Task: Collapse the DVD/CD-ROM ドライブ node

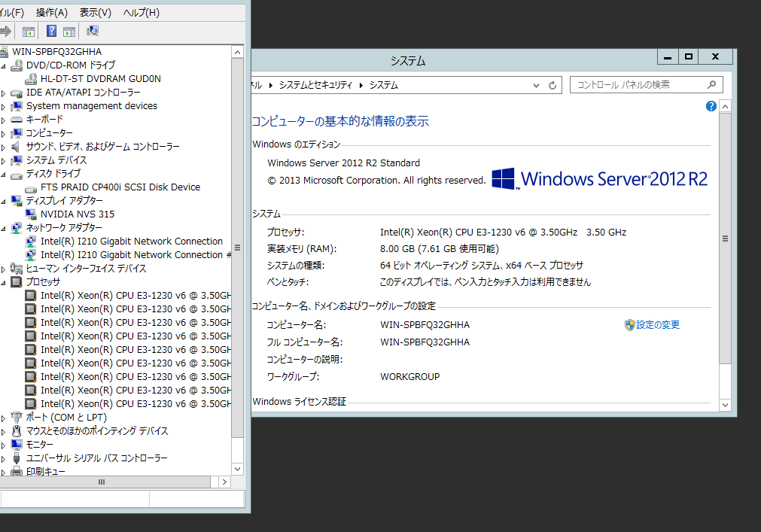Action: (x=4, y=65)
